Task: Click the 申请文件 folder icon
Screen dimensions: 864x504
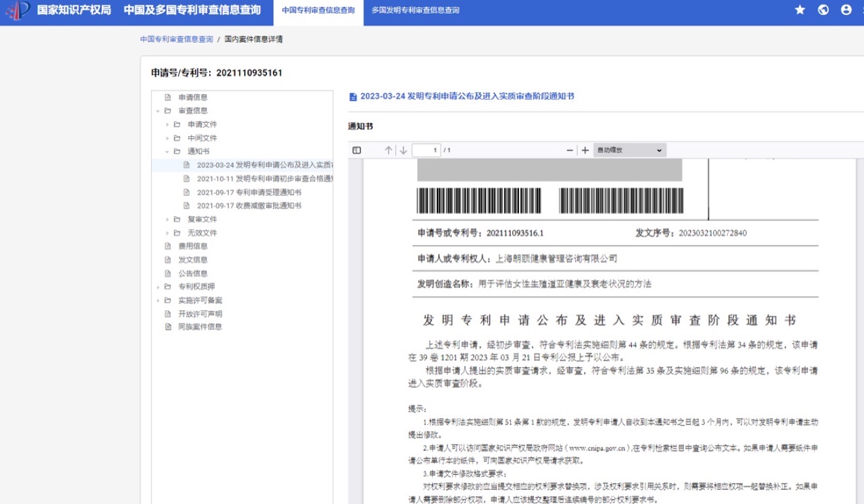Action: [x=177, y=125]
